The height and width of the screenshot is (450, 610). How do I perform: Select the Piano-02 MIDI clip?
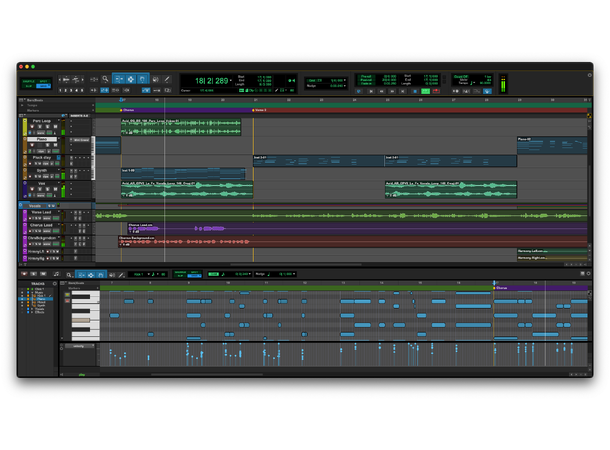tap(552, 145)
